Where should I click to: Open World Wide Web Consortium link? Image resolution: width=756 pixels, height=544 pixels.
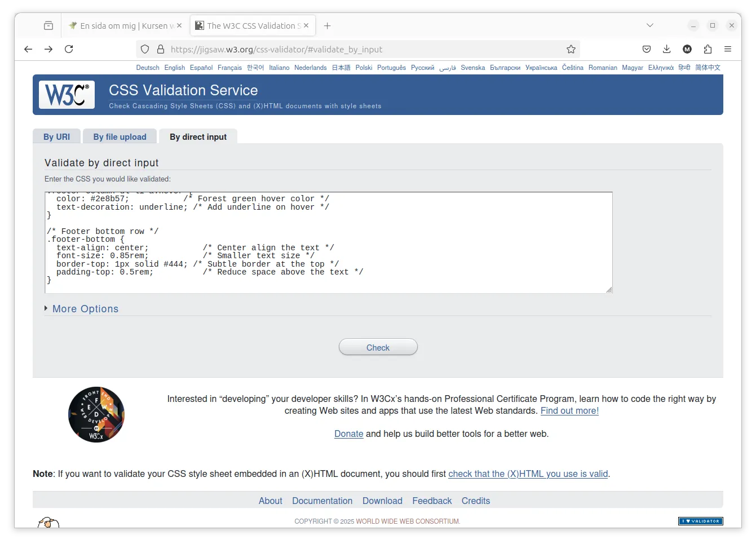point(408,521)
